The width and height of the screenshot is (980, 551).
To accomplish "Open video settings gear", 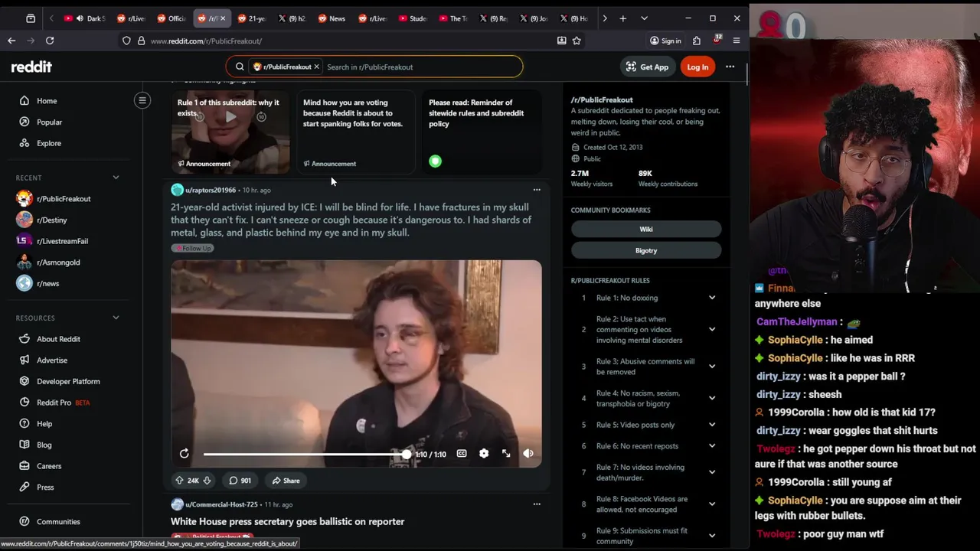I will (x=484, y=454).
